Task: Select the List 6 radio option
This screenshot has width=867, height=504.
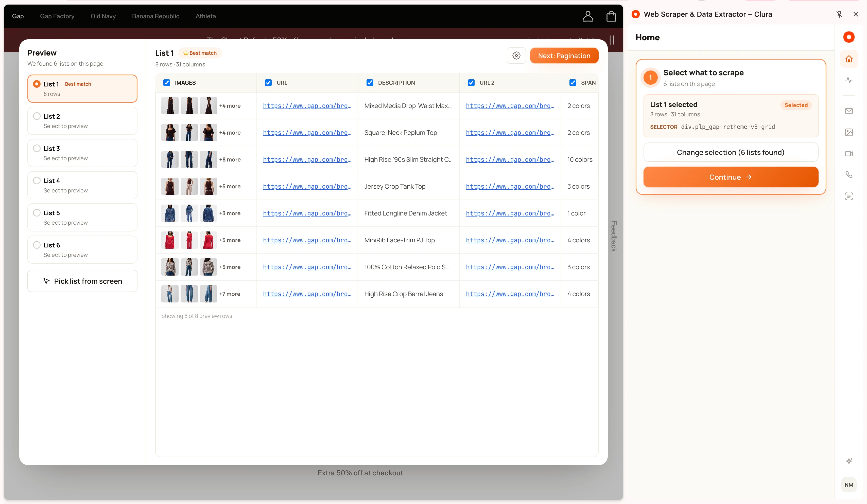Action: (37, 245)
